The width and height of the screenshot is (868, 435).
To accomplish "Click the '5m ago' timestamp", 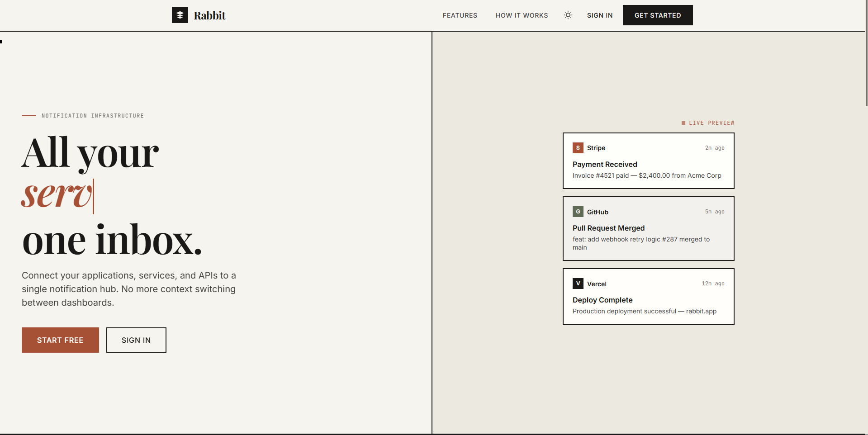I will click(x=715, y=212).
